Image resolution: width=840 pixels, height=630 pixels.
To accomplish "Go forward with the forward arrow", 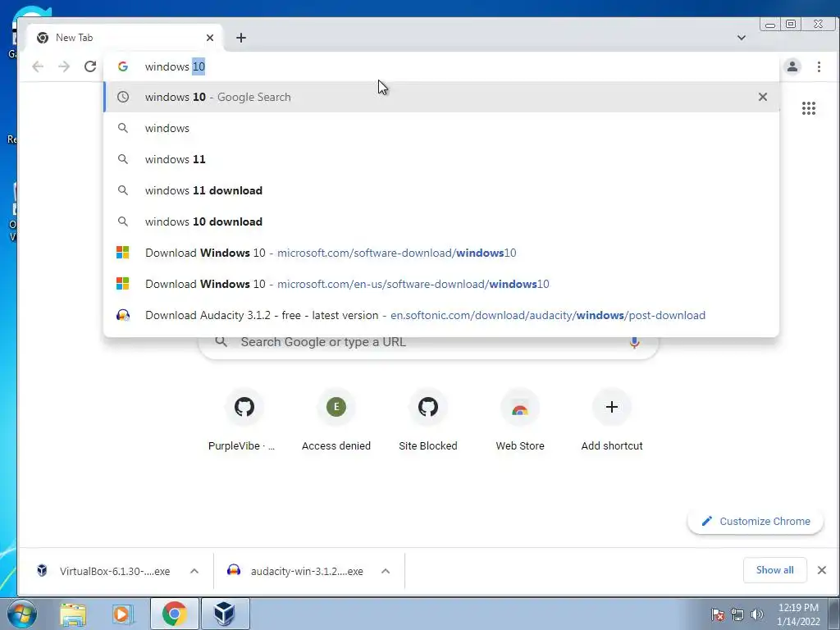I will coord(64,66).
